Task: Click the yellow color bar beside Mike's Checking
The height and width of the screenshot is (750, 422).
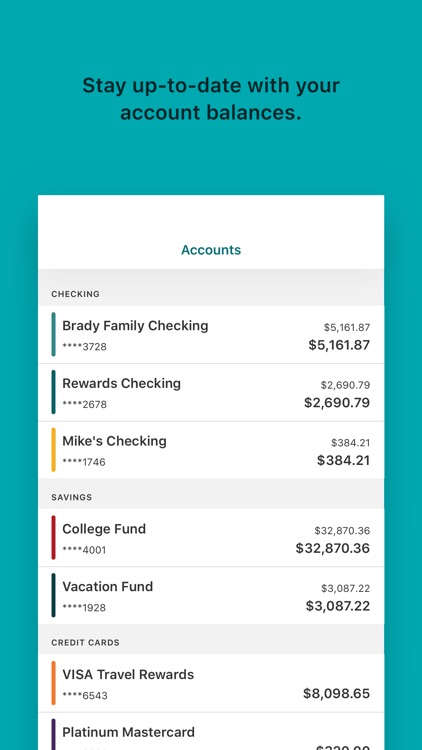Action: (x=54, y=450)
